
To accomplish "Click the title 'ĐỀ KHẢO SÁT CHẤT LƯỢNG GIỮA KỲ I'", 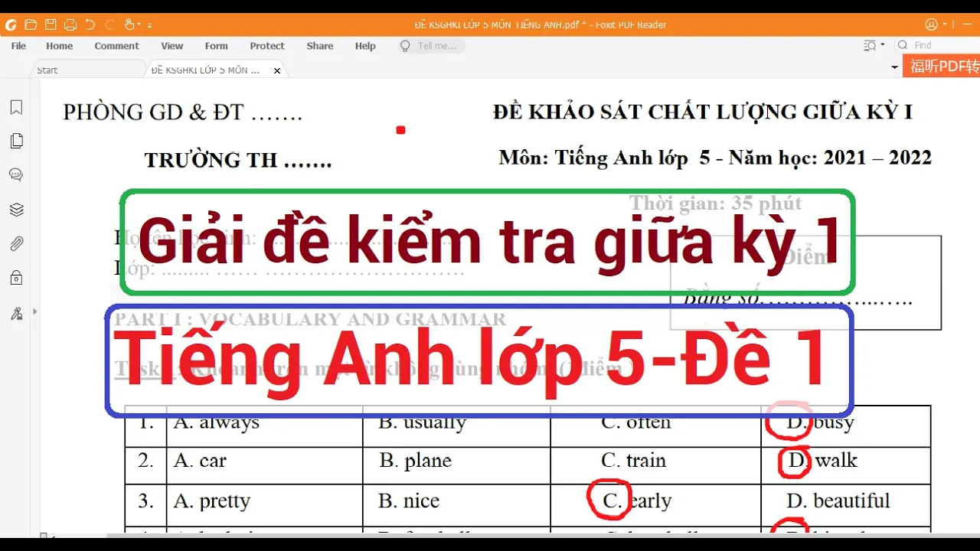I will click(703, 112).
